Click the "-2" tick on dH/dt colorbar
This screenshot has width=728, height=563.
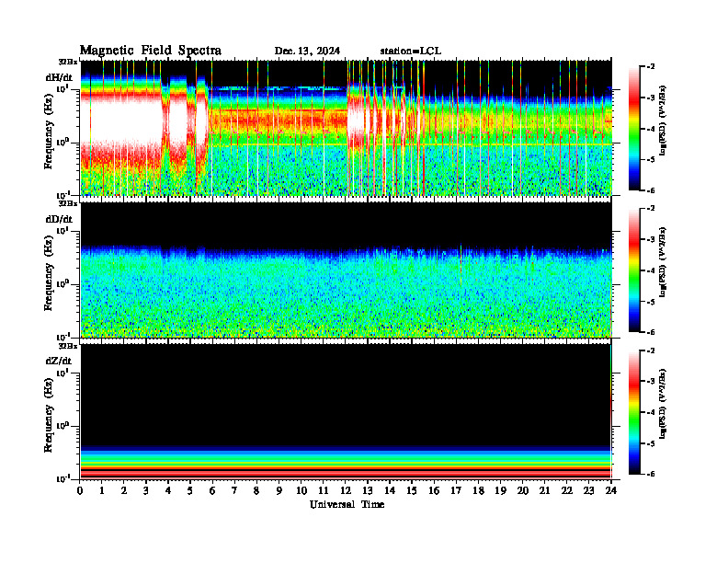(651, 67)
